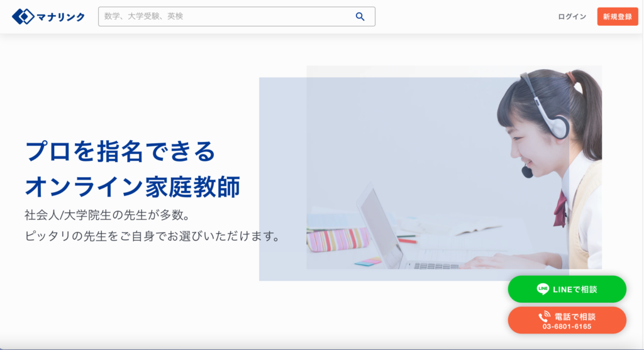The height and width of the screenshot is (350, 644).
Task: Click the マナリンク brand name text
Action: tap(61, 17)
